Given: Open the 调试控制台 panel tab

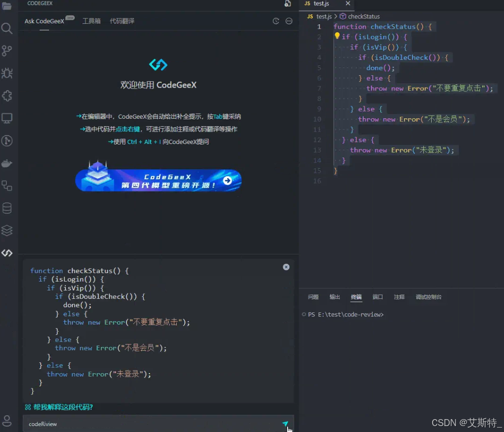Looking at the screenshot, I should (428, 297).
